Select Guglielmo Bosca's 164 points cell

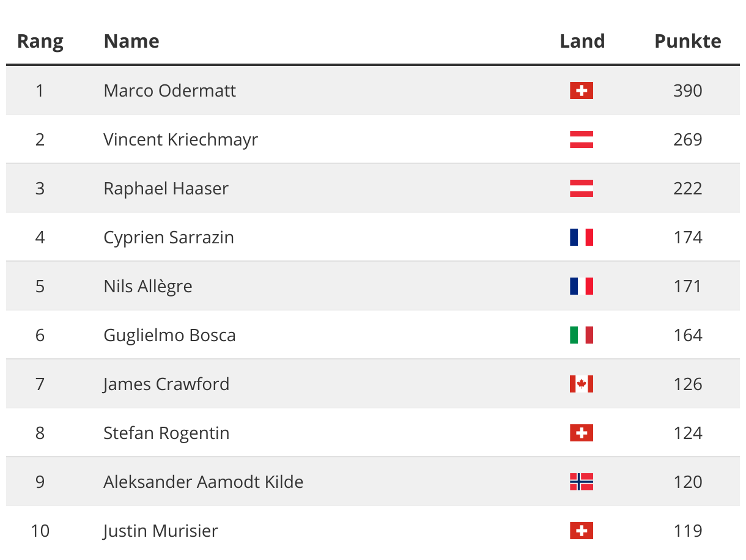coord(687,335)
